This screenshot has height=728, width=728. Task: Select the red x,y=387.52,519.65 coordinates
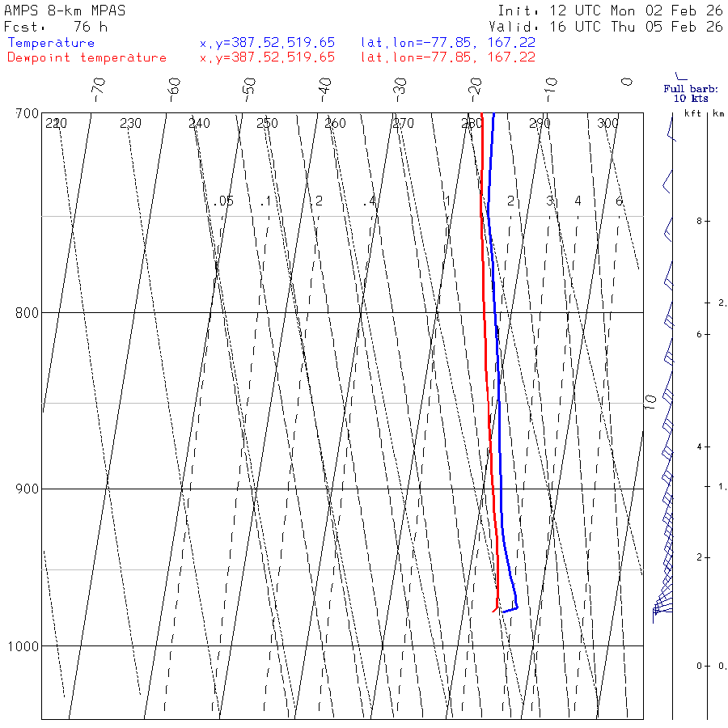268,57
